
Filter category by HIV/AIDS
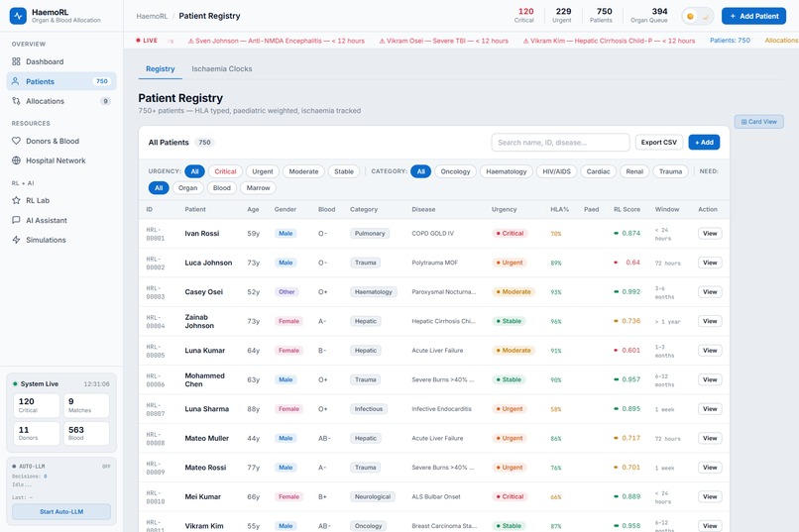[x=556, y=171]
